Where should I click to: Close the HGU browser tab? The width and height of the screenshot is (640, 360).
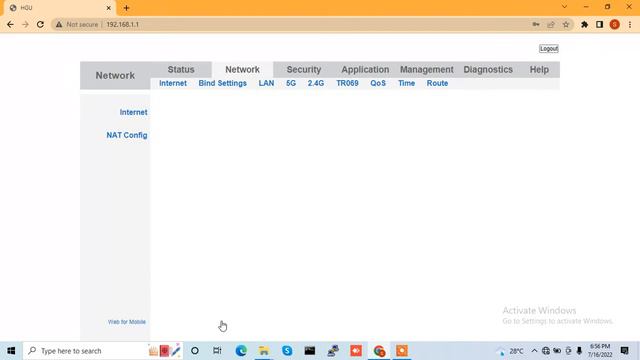(109, 8)
